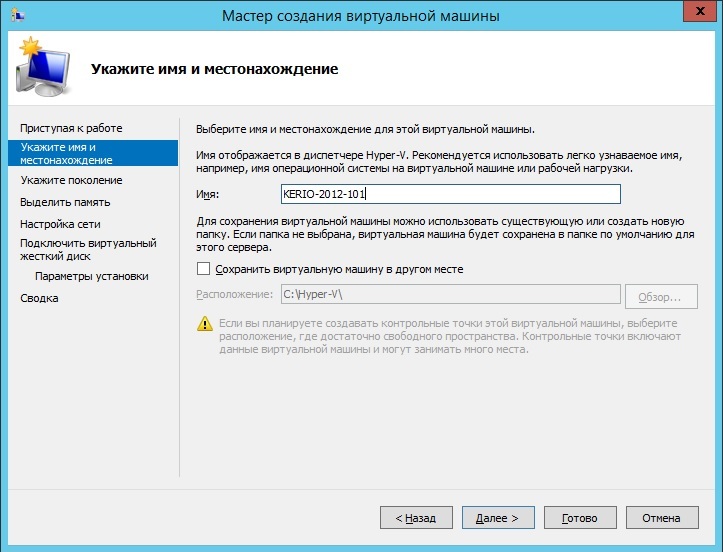This screenshot has width=723, height=552.
Task: Open the 'Укажите поколение' step
Action: coord(71,180)
